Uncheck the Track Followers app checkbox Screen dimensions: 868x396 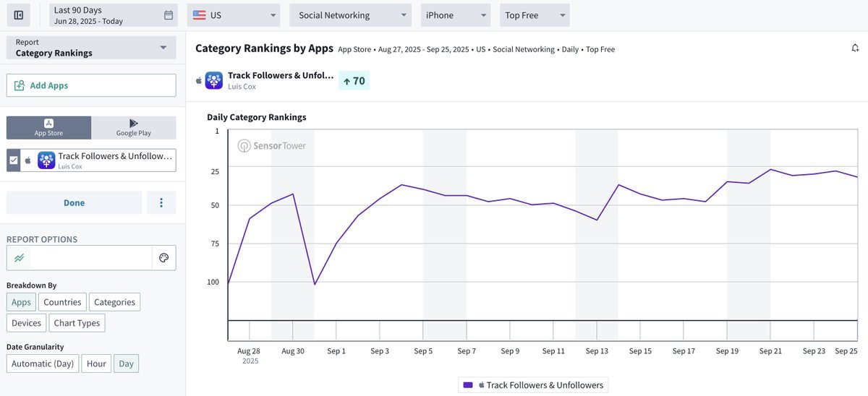point(13,160)
